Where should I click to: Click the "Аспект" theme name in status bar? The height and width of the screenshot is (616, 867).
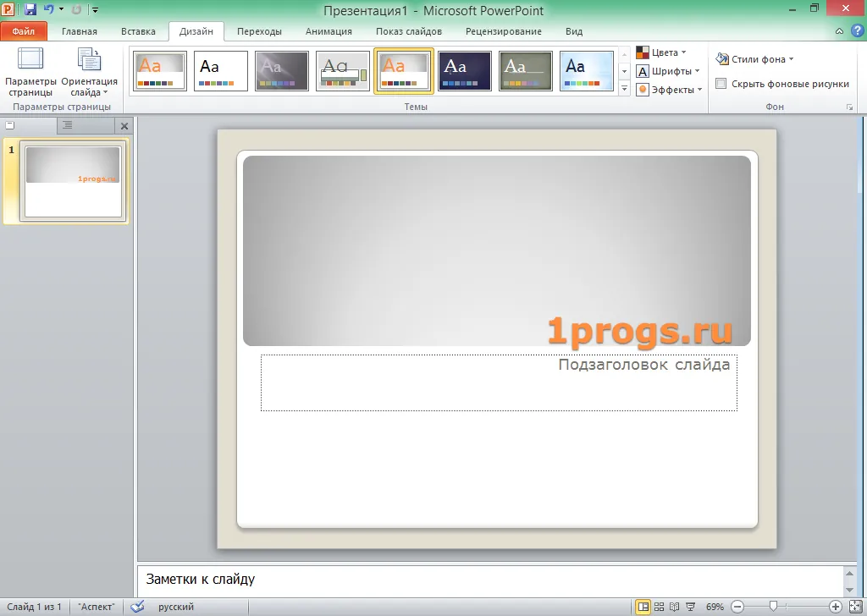97,607
